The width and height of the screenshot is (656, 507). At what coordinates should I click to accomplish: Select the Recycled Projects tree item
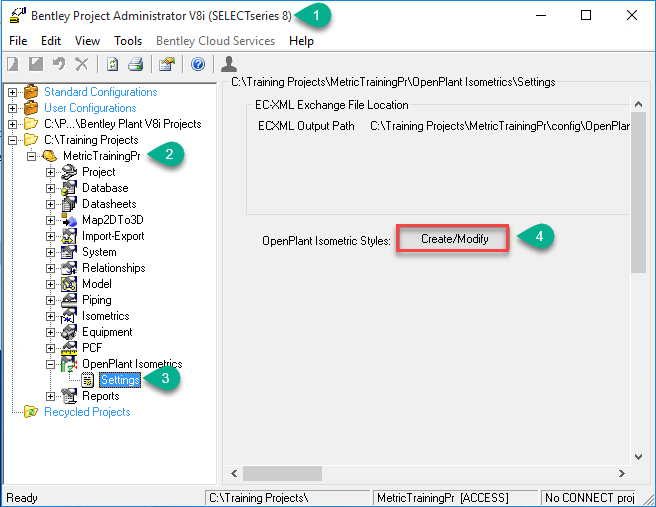(x=87, y=412)
